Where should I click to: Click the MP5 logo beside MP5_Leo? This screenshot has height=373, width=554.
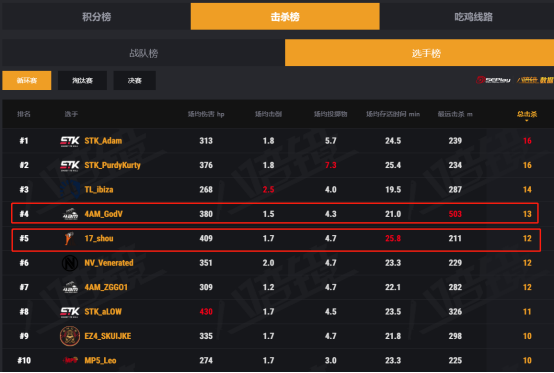pyautogui.click(x=70, y=360)
